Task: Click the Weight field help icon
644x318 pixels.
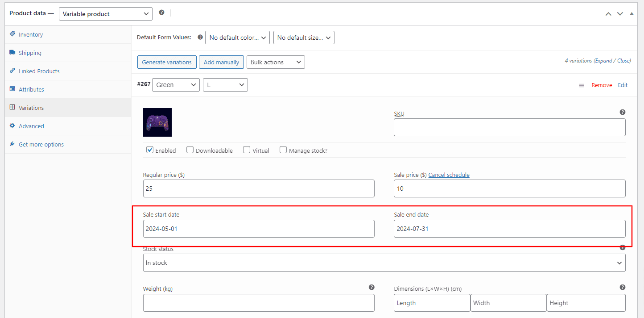Action: [x=372, y=288]
